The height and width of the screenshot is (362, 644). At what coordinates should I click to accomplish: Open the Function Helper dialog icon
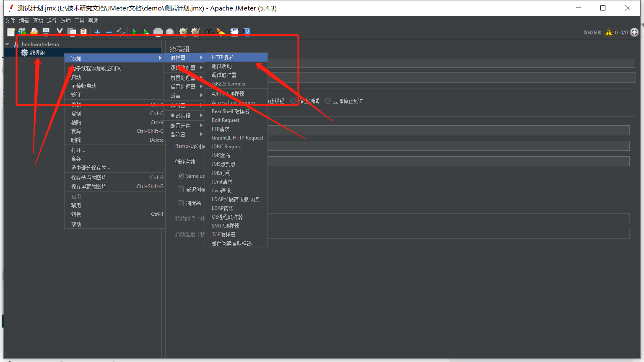[234, 32]
